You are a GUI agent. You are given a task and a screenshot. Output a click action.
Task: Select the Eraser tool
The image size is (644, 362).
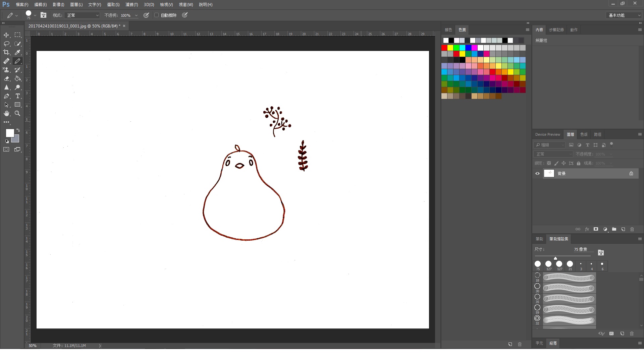coord(6,78)
